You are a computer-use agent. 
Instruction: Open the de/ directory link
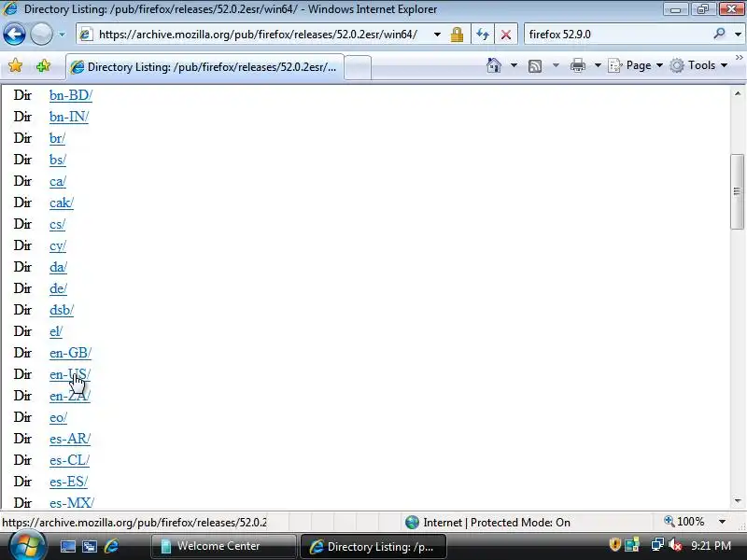[x=58, y=288]
